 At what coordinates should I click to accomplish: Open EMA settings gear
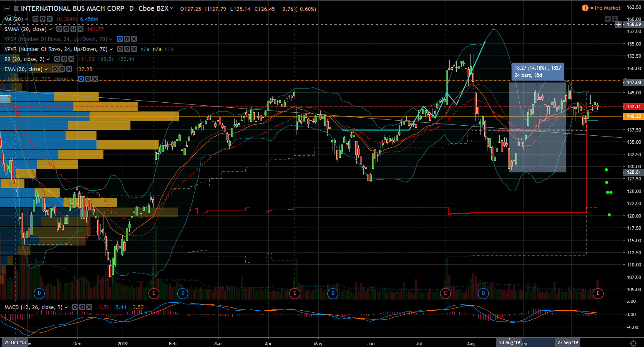tap(62, 69)
